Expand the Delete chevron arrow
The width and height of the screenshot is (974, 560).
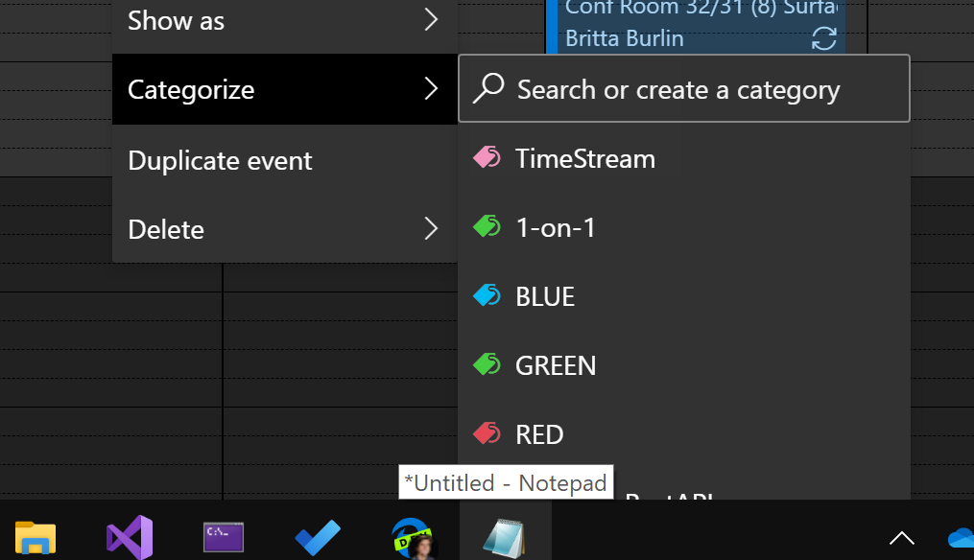click(431, 228)
